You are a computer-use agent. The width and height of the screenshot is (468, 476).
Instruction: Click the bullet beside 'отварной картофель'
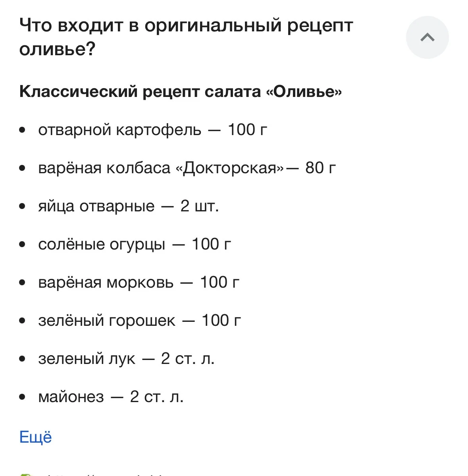click(22, 130)
